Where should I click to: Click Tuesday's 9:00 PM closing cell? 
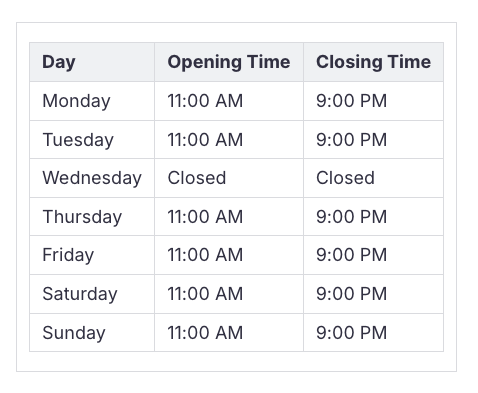[x=373, y=140]
